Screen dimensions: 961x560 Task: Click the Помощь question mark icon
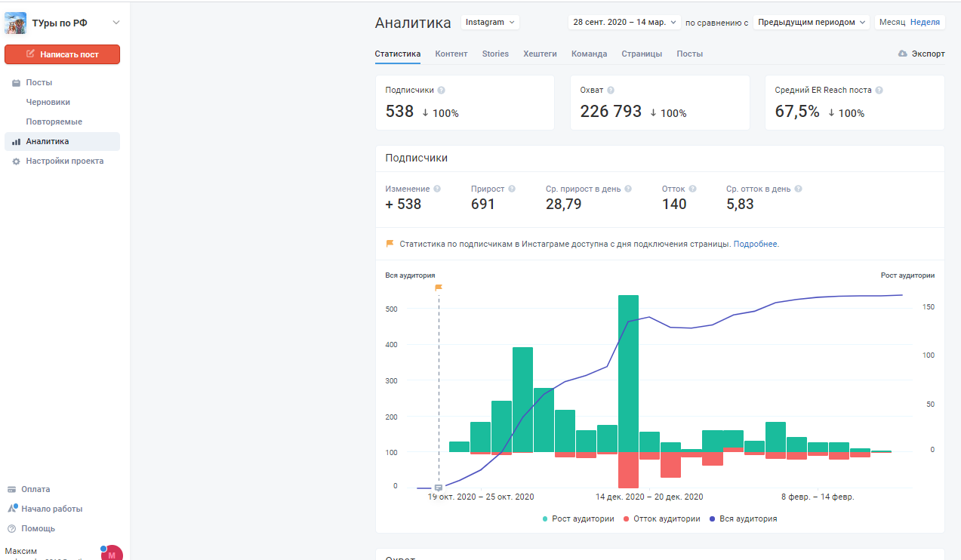coord(12,529)
